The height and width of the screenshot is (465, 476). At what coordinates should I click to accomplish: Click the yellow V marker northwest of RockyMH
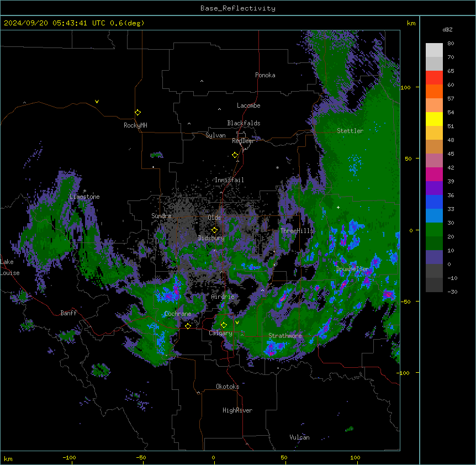pyautogui.click(x=97, y=102)
